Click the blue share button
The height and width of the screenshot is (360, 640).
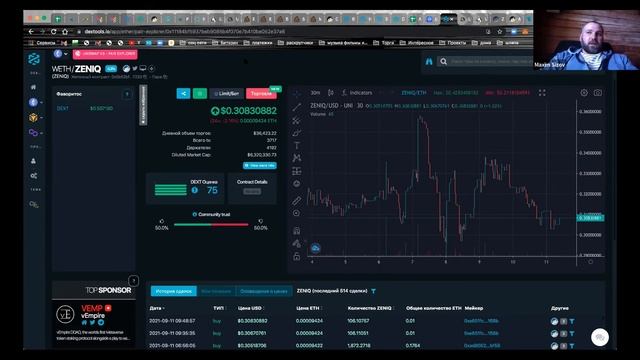pos(183,93)
